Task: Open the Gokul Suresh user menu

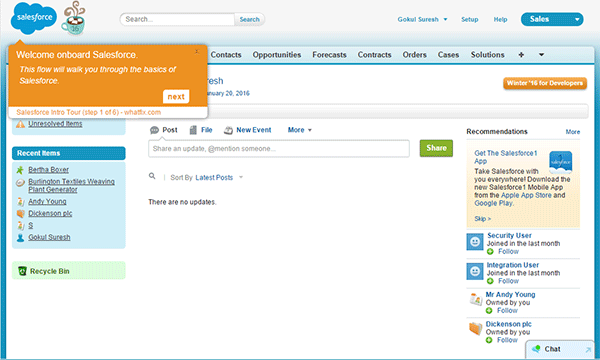Action: click(422, 19)
